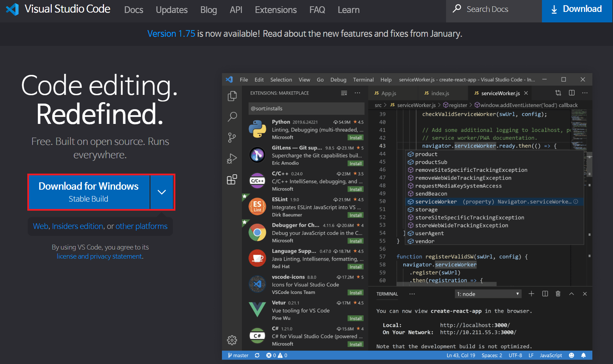Select serviceWorker in the autocomplete list

pyautogui.click(x=495, y=202)
